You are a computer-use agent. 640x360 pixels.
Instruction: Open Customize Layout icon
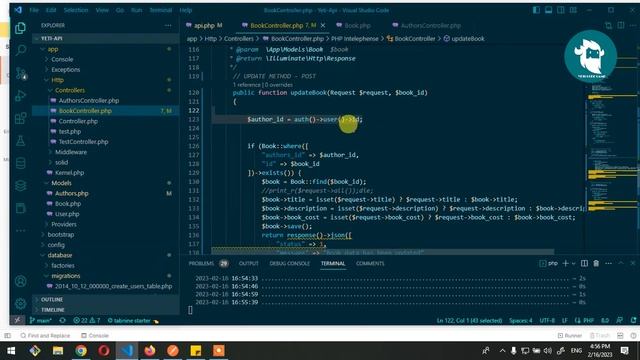coord(573,10)
